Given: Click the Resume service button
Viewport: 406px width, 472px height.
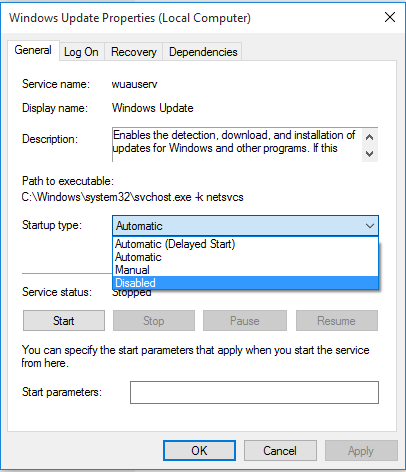Looking at the screenshot, I should 337,321.
